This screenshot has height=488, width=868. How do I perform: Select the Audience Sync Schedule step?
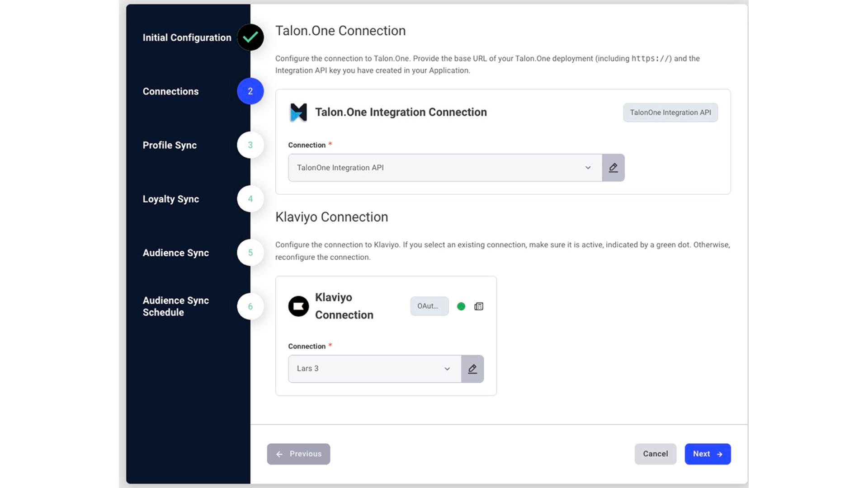click(176, 306)
